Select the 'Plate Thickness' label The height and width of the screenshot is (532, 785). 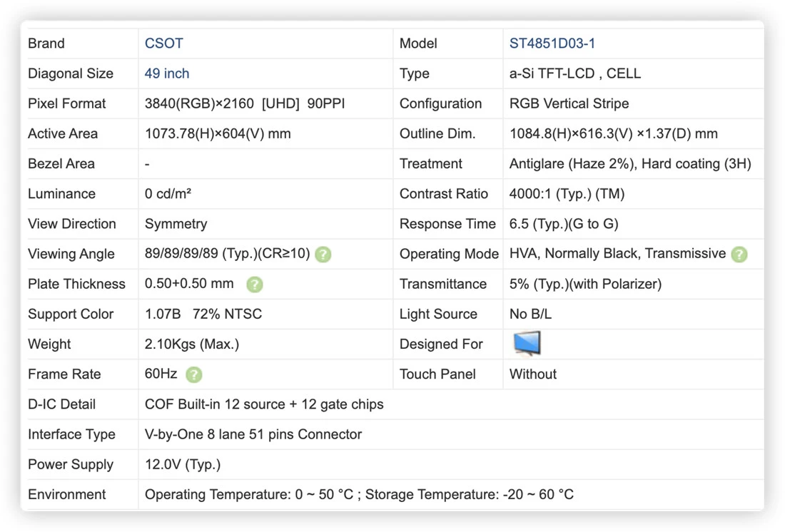[x=76, y=284]
